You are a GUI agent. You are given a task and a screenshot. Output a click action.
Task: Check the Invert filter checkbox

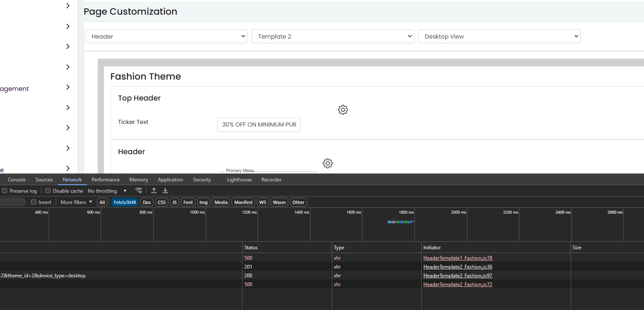(34, 202)
